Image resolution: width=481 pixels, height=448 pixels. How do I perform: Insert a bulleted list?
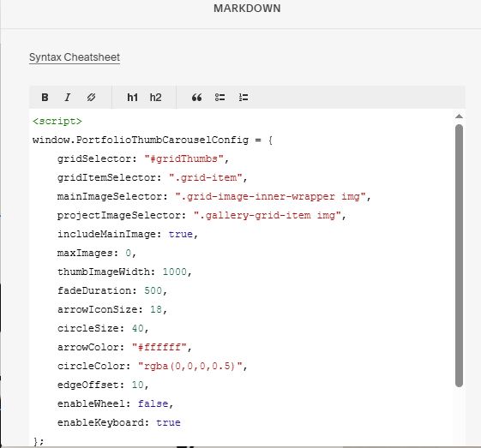click(219, 98)
